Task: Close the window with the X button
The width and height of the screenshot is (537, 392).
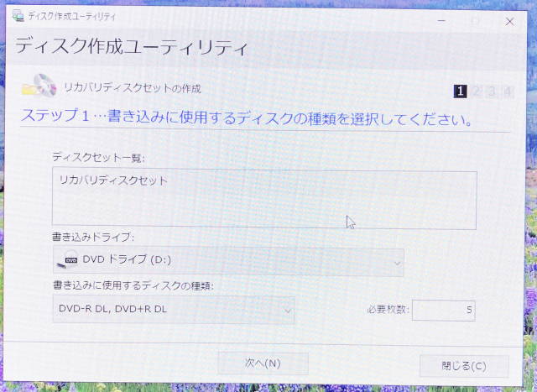Action: tap(509, 21)
